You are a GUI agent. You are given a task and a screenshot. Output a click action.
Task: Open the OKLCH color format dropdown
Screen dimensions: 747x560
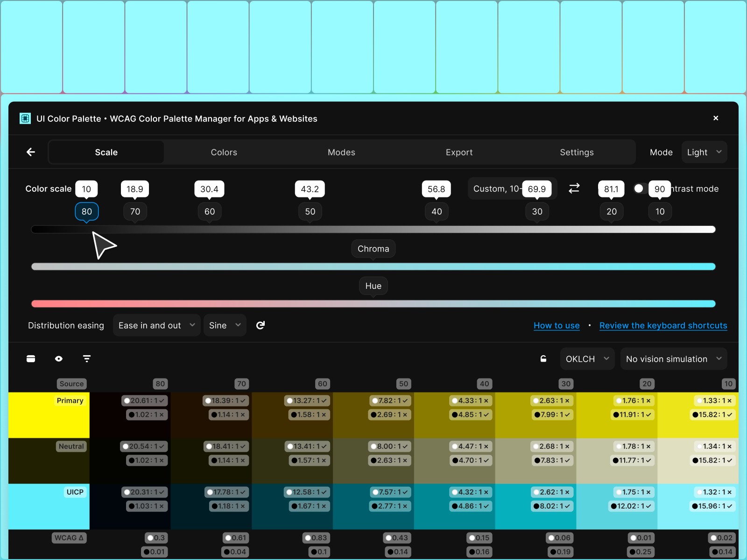(587, 358)
